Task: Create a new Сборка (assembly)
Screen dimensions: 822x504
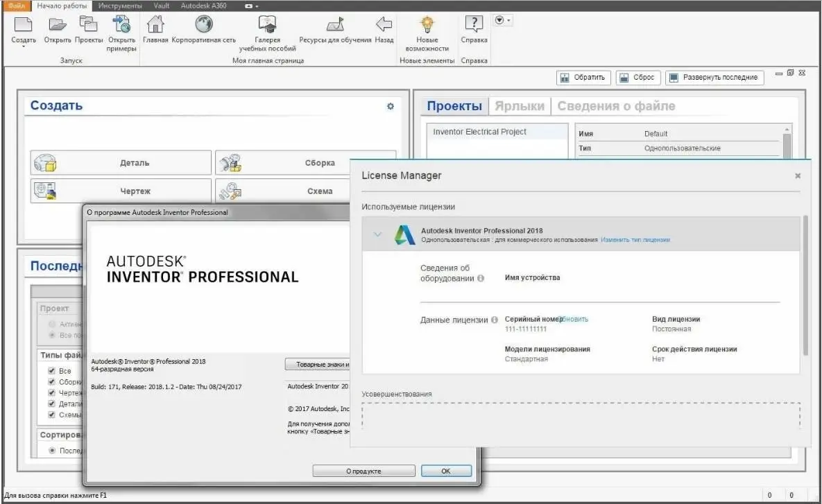Action: 305,162
